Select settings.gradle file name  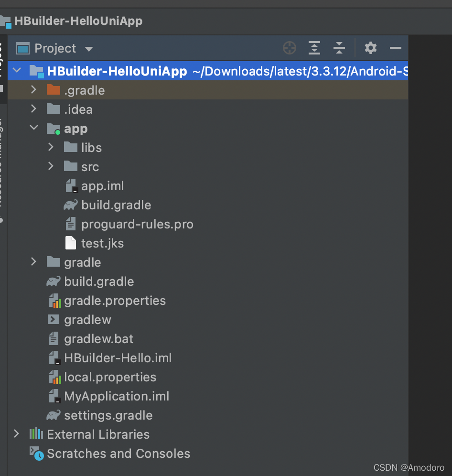click(108, 416)
